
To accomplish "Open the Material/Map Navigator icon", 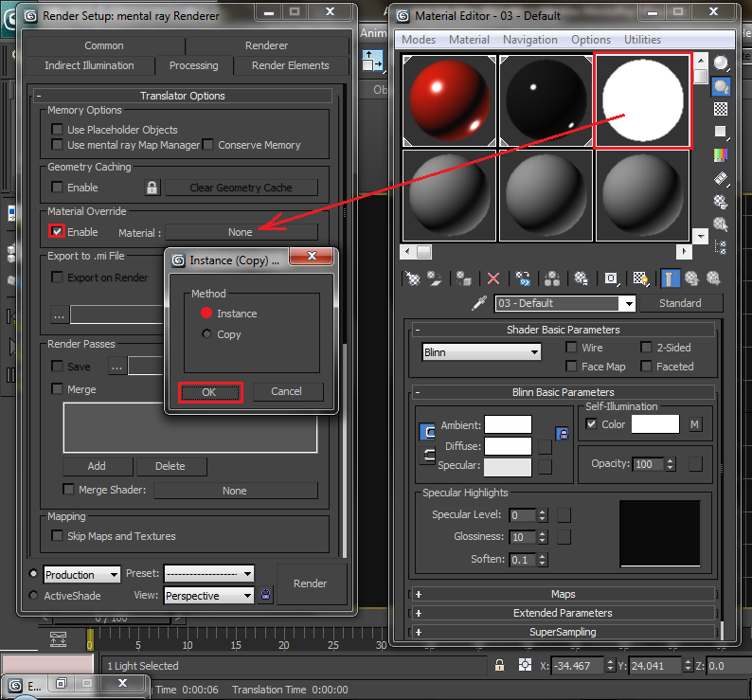I will click(x=721, y=247).
